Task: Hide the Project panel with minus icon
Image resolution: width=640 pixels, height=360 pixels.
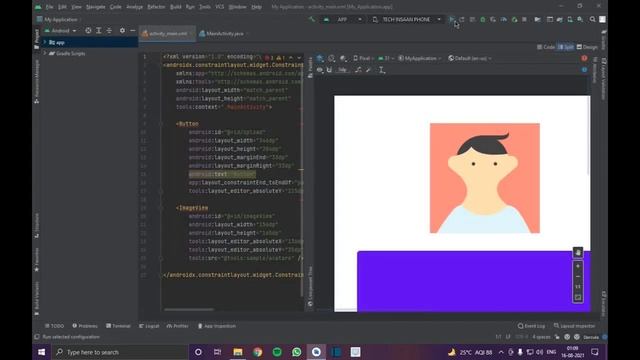Action: pyautogui.click(x=133, y=31)
